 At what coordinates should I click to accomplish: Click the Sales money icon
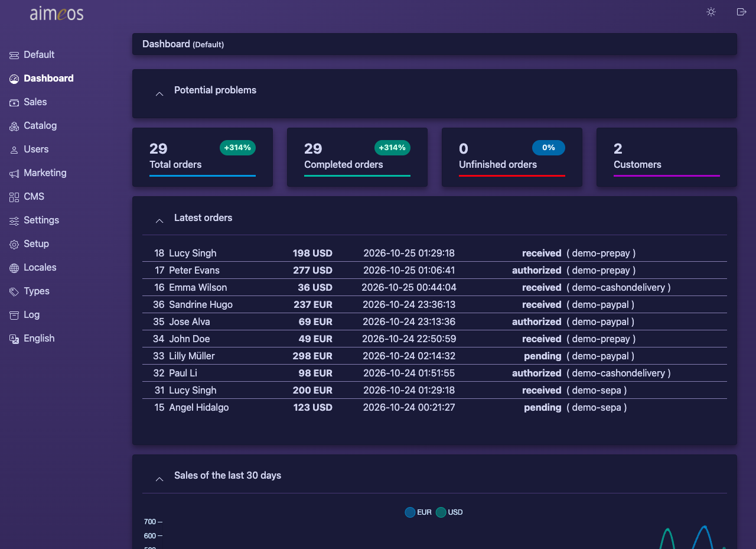[x=14, y=102]
